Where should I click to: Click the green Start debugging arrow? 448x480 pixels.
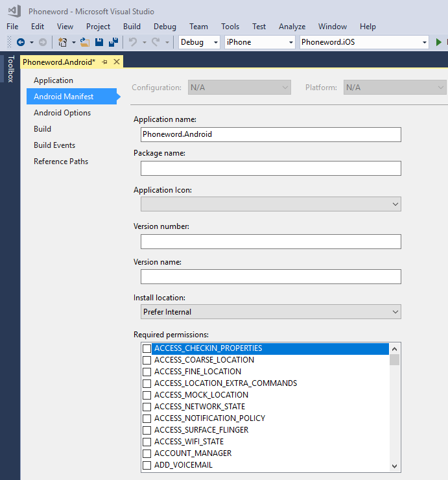tap(439, 42)
